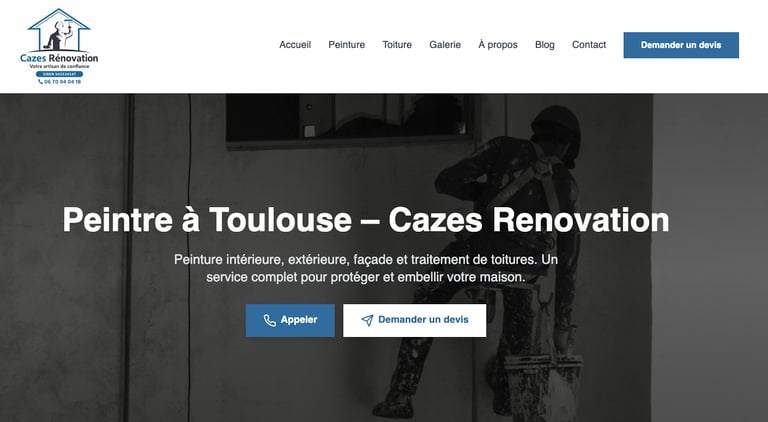Click the Peintre à Toulouse headline
Viewport: 768px width, 422px height.
(365, 220)
